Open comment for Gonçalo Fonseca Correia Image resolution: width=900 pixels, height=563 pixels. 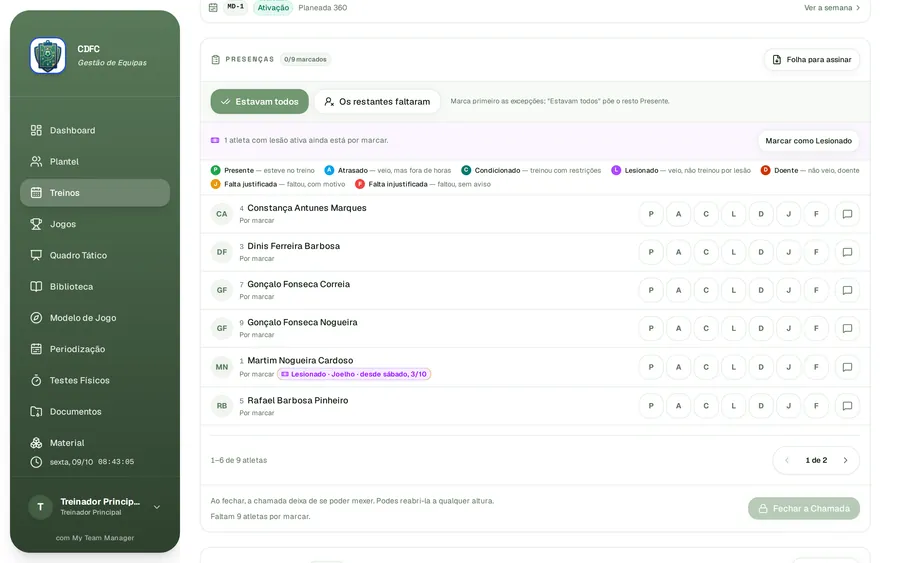847,290
